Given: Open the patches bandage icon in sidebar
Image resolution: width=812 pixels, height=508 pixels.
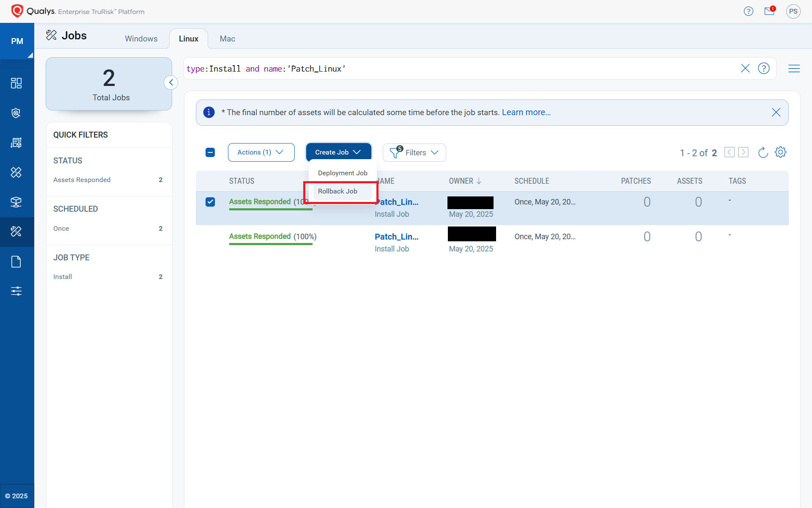Looking at the screenshot, I should (x=16, y=172).
